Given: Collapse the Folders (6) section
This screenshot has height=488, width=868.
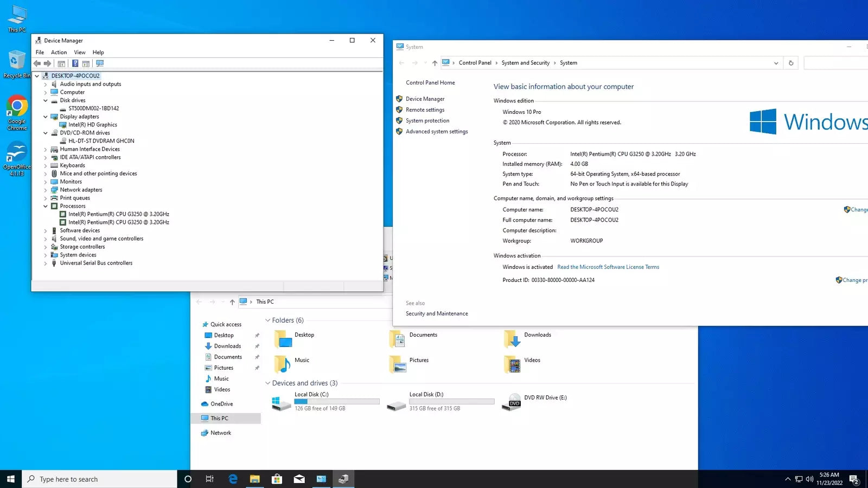Looking at the screenshot, I should pos(267,320).
